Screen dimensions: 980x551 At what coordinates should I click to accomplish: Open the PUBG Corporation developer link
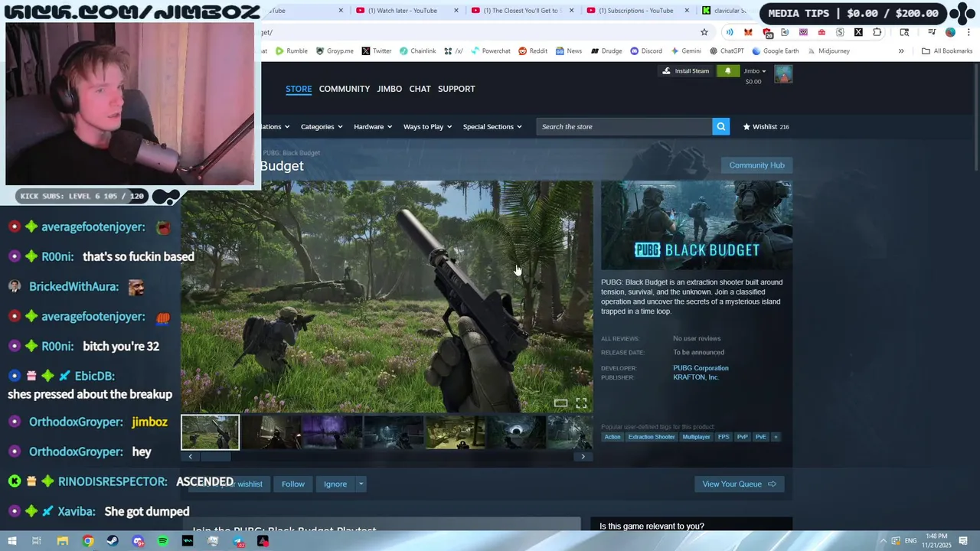point(701,368)
